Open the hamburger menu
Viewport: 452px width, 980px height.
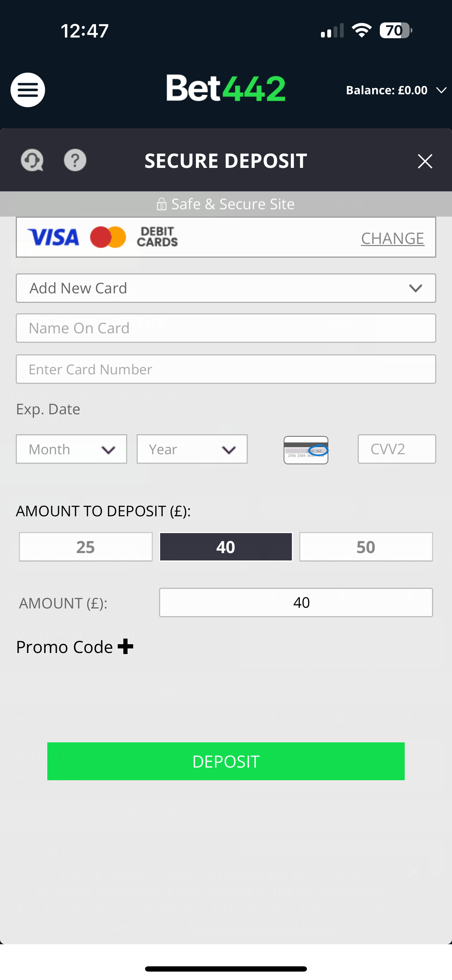coord(28,90)
